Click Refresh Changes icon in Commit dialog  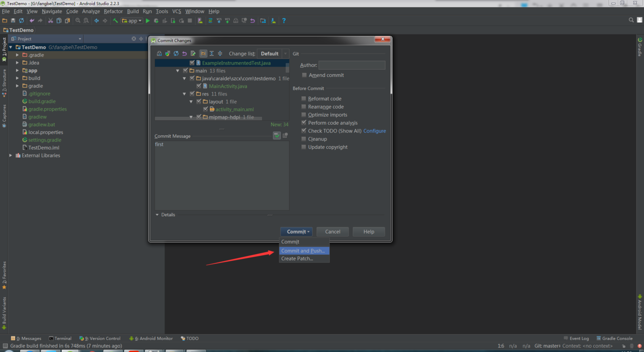coord(176,54)
